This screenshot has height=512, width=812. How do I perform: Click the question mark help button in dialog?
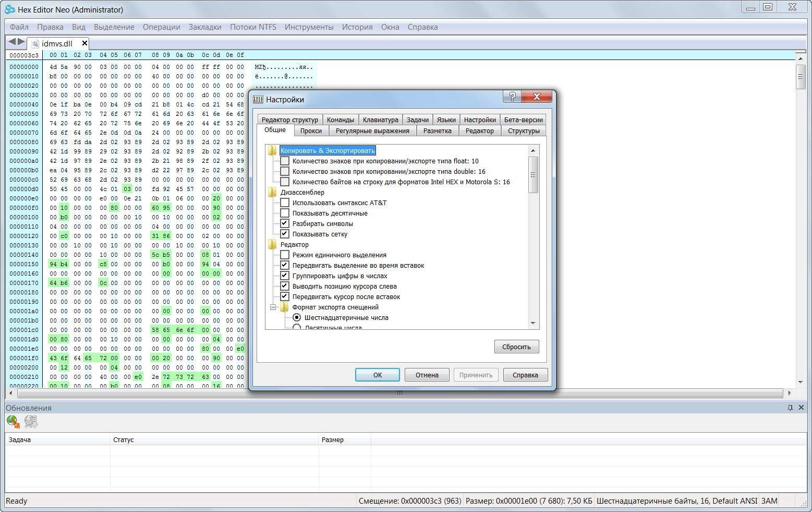coord(512,96)
